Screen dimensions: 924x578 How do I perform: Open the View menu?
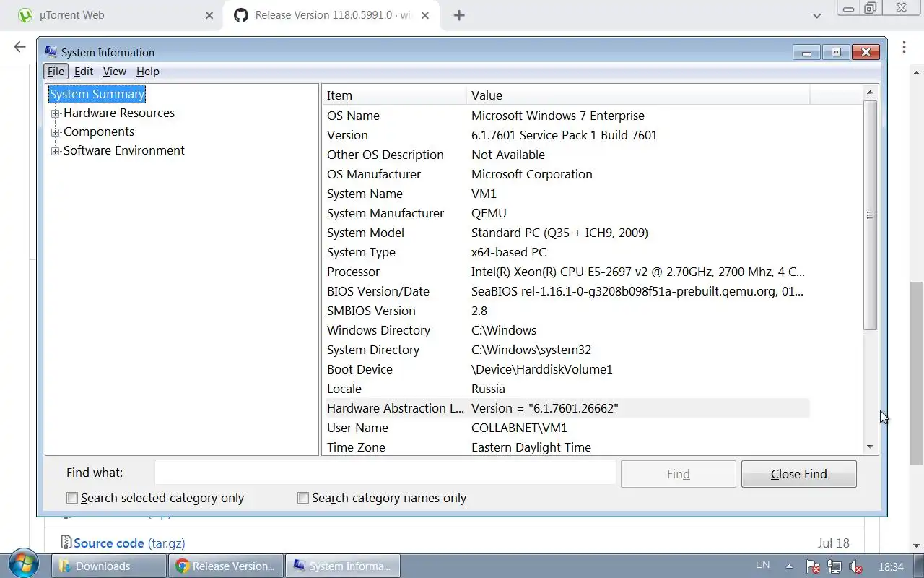(x=115, y=71)
